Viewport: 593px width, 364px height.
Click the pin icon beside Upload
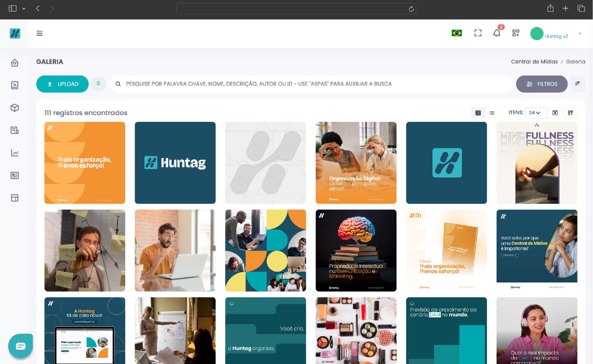coord(98,84)
